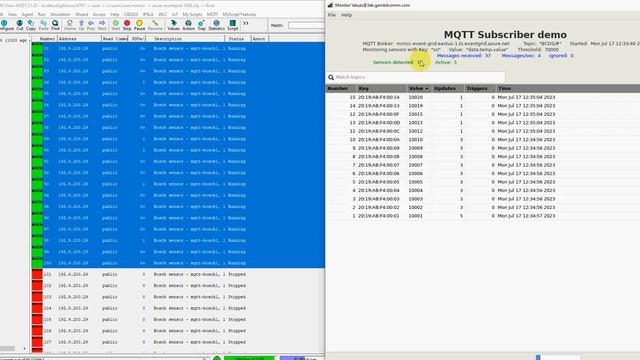The height and width of the screenshot is (360, 640).
Task: Open File menu in Monitor Values window
Action: click(x=332, y=15)
